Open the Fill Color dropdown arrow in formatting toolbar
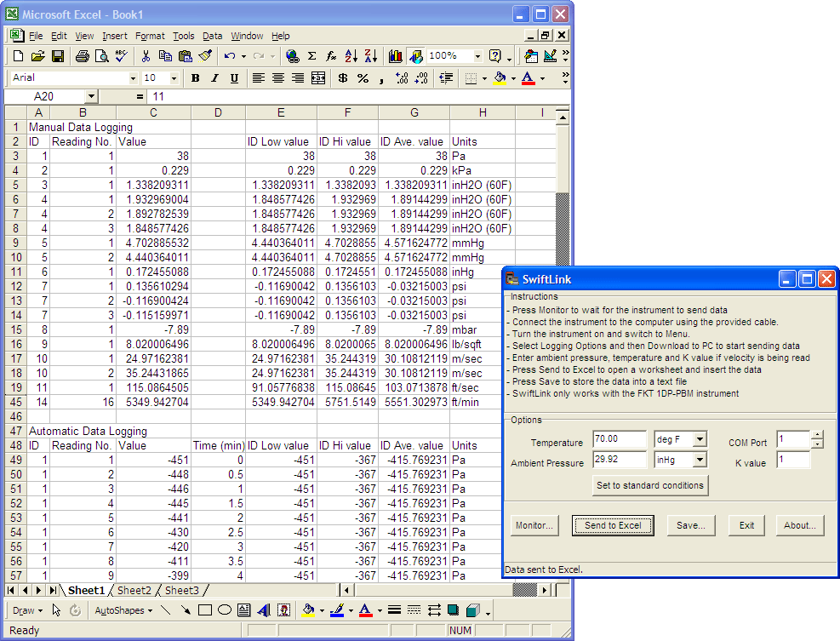 tap(513, 79)
